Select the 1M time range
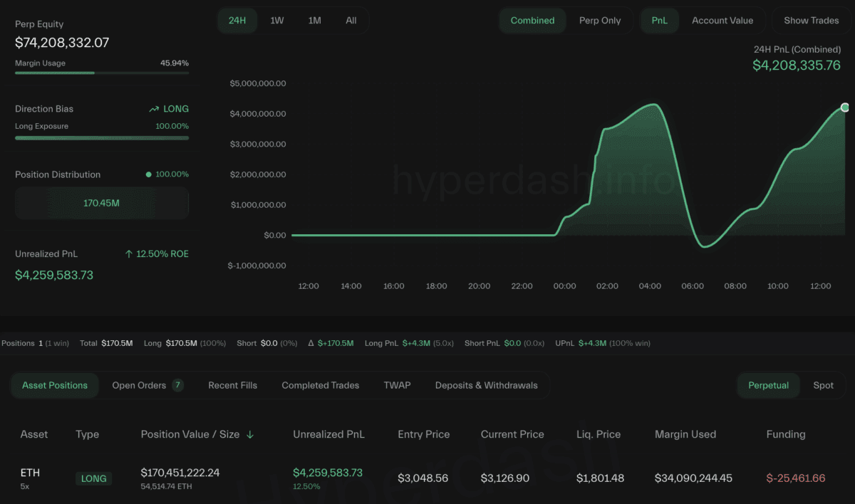This screenshot has height=504, width=855. (x=314, y=21)
